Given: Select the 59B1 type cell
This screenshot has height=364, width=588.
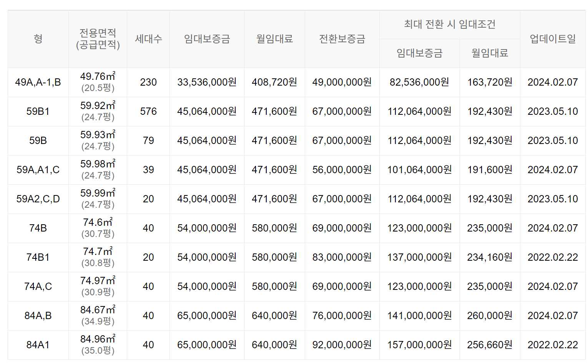Looking at the screenshot, I should pyautogui.click(x=38, y=111).
